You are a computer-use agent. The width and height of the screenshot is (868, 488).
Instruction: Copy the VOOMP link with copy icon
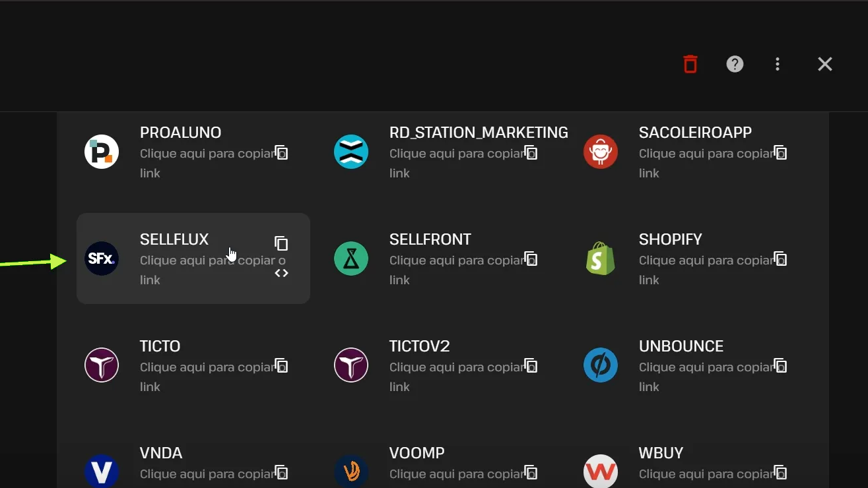click(x=531, y=472)
